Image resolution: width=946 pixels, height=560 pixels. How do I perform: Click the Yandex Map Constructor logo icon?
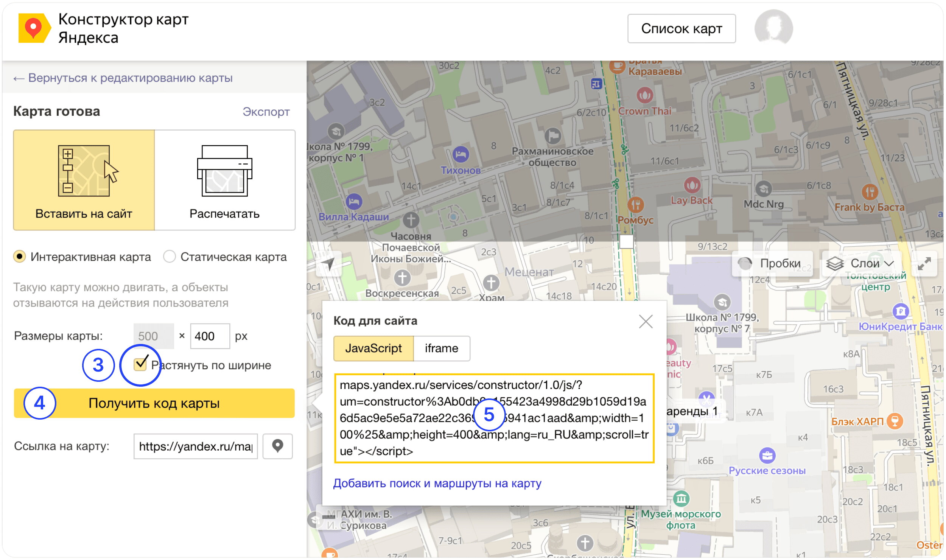(x=34, y=28)
